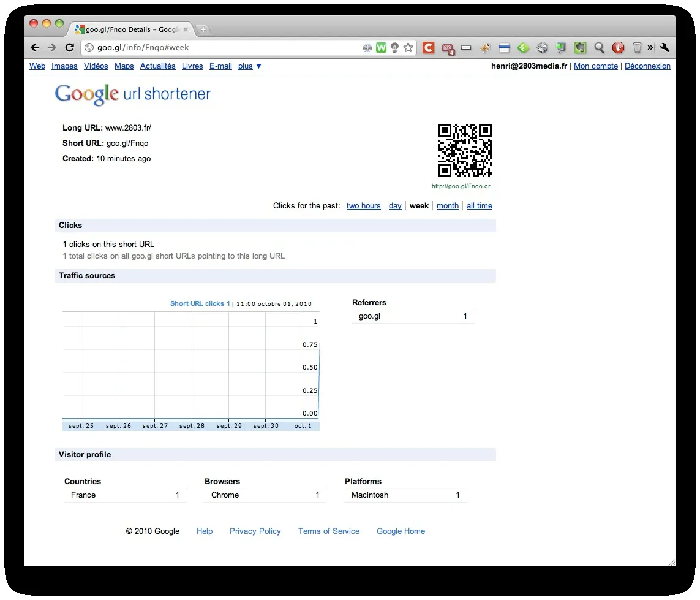Open a new tab with plus button
The width and height of the screenshot is (700, 600).
tap(203, 29)
